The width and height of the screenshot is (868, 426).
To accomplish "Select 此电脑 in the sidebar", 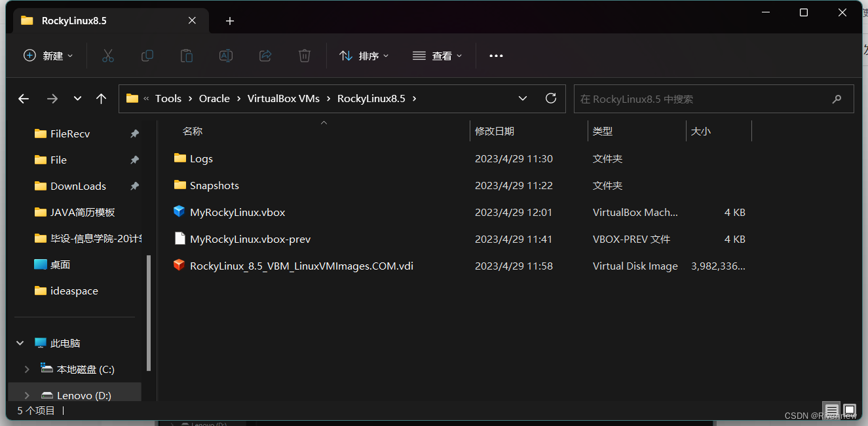I will point(66,343).
